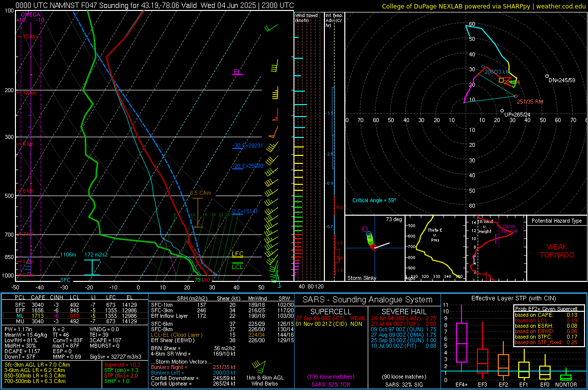The height and width of the screenshot is (390, 588).
Task: Click the '6.5 C/km' lapse rate label
Action: pos(200,193)
